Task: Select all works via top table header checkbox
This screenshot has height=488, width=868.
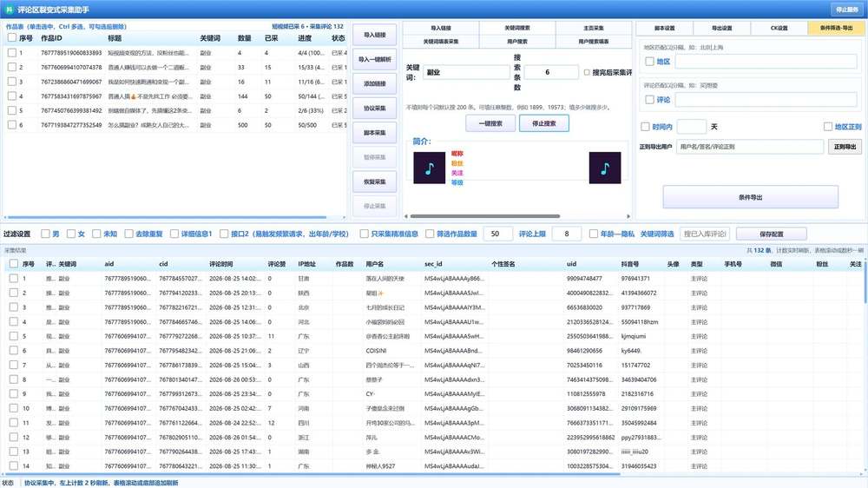Action: click(11, 37)
